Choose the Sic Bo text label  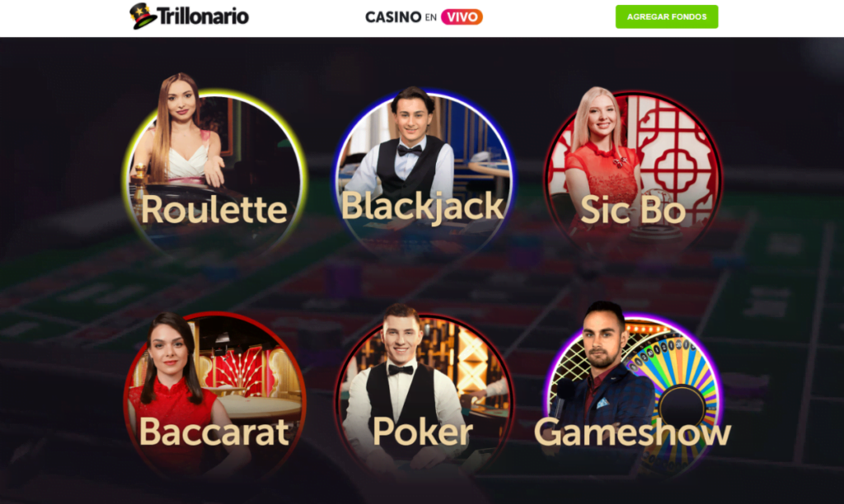coord(633,209)
